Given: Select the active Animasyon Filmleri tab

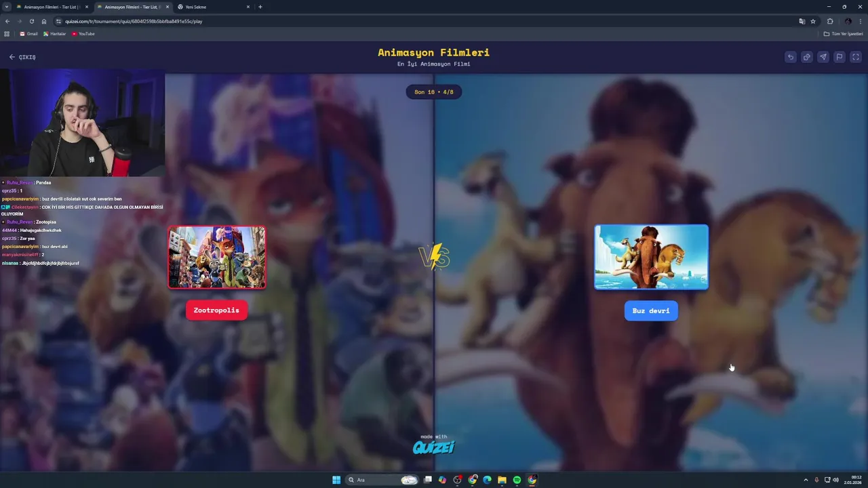Looking at the screenshot, I should click(132, 7).
